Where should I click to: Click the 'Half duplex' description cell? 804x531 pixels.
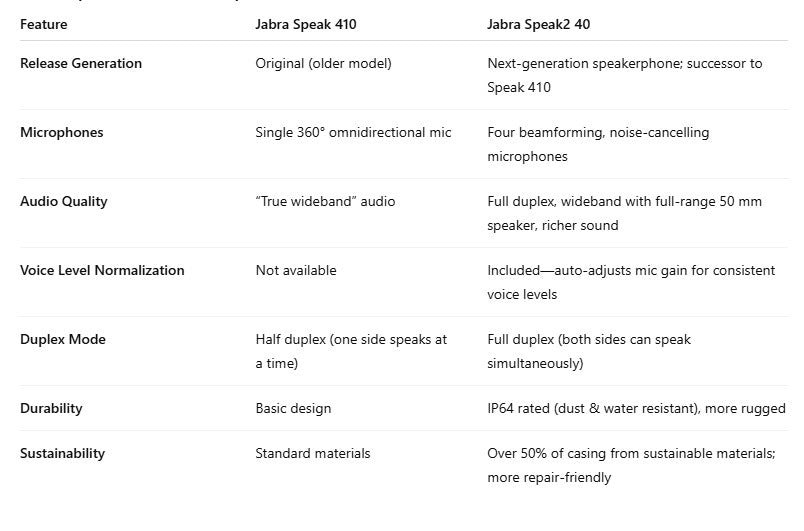point(350,351)
